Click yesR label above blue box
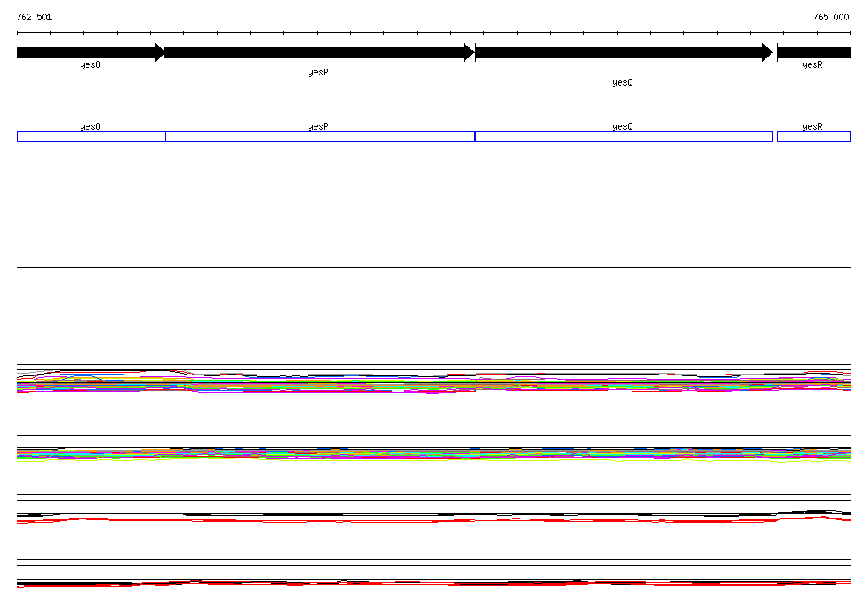 (813, 126)
